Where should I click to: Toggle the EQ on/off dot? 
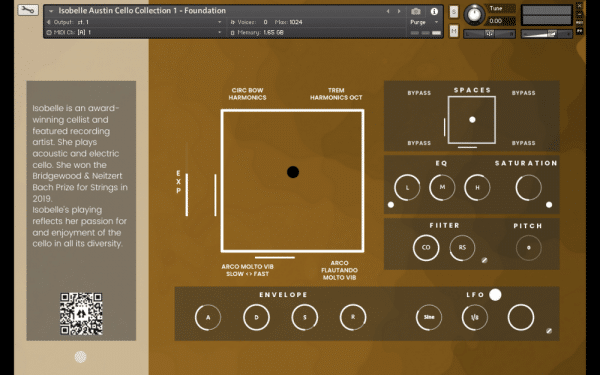391,205
